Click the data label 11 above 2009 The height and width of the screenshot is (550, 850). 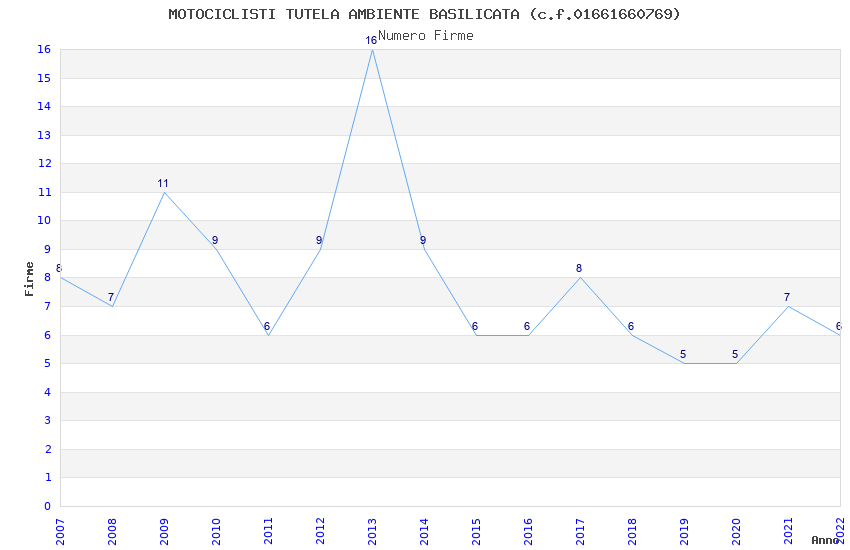coord(163,184)
